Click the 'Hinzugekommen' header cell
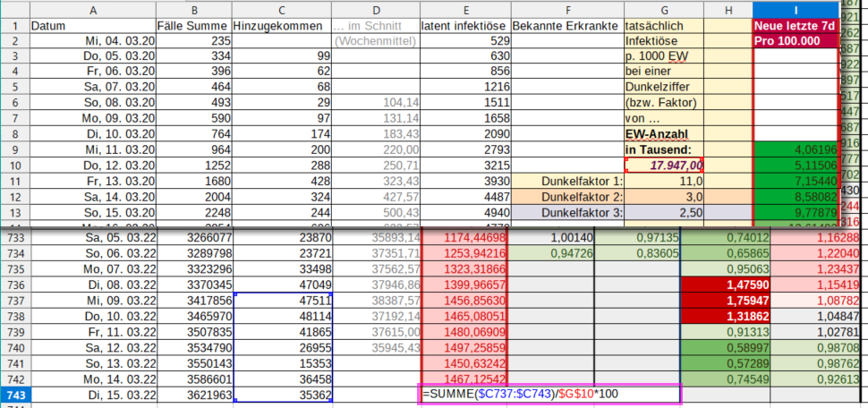 pyautogui.click(x=282, y=25)
